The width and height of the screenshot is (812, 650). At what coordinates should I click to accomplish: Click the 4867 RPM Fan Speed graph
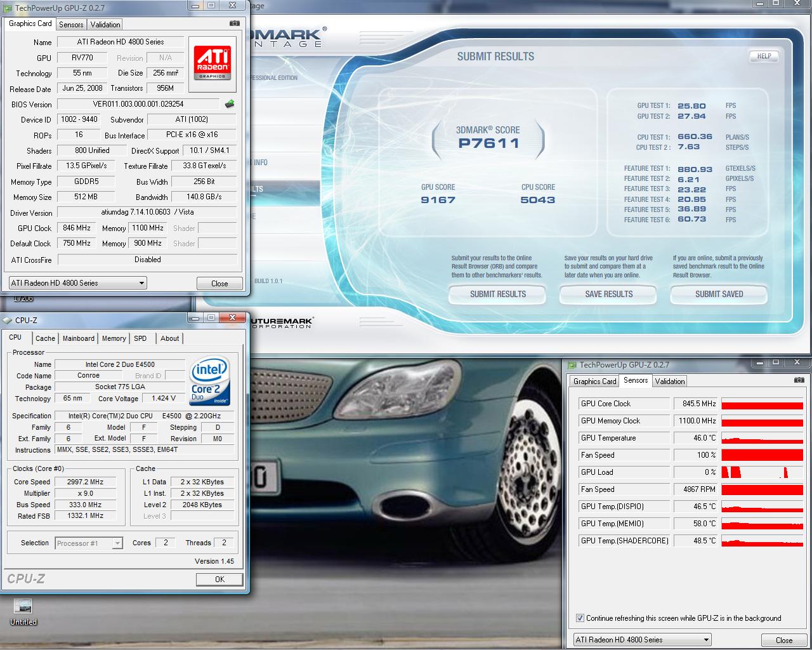(x=763, y=489)
